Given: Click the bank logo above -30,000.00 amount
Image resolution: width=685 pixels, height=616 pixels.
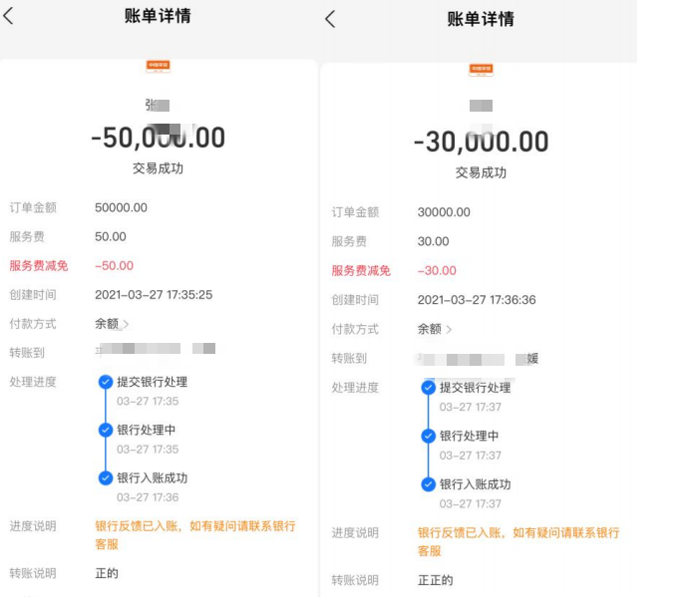Looking at the screenshot, I should click(481, 70).
